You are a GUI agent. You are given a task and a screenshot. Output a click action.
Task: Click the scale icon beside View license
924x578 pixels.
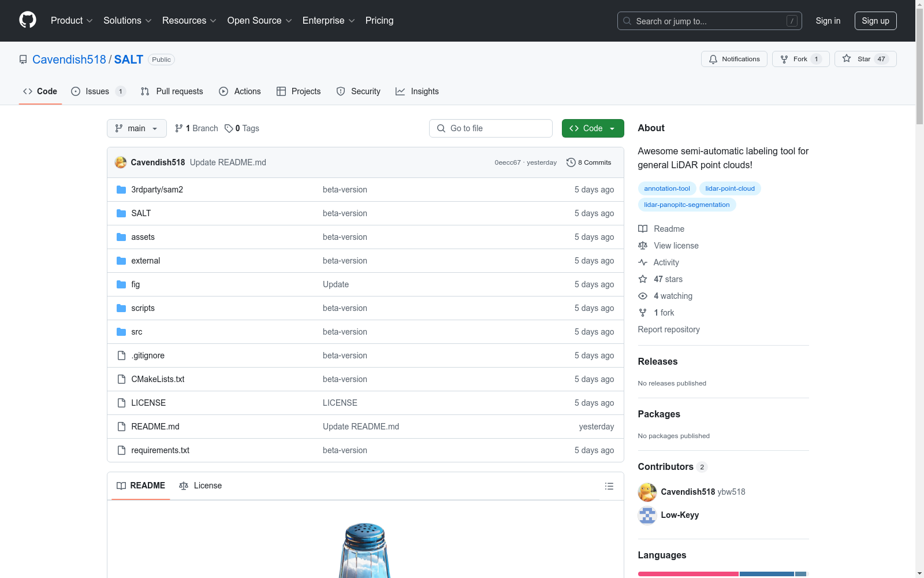(x=643, y=246)
